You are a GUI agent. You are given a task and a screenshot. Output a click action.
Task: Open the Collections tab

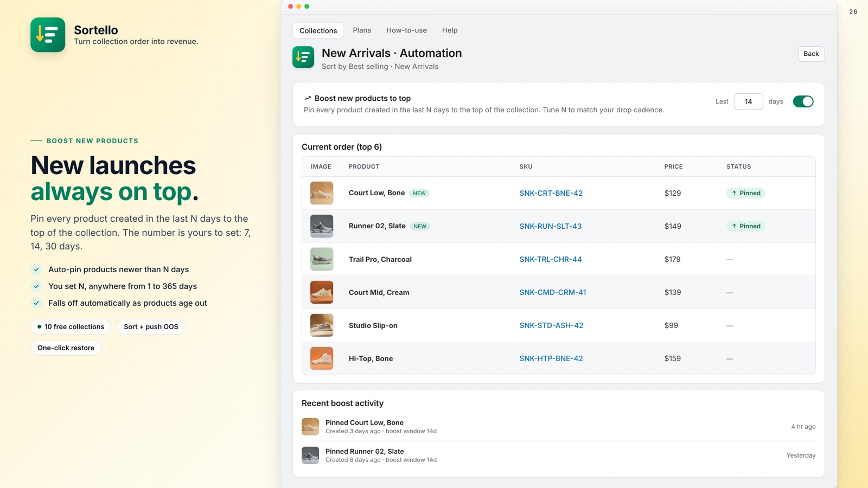point(318,30)
